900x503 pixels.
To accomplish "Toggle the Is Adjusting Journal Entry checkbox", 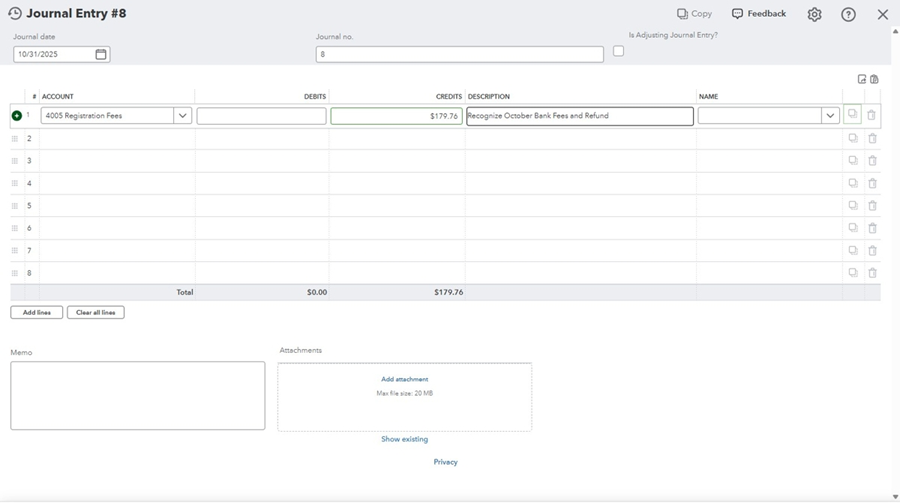I will tap(618, 51).
